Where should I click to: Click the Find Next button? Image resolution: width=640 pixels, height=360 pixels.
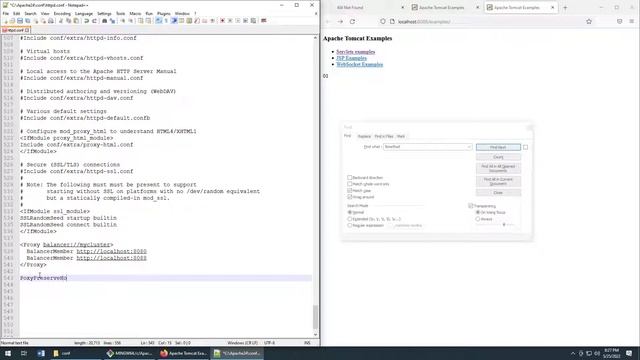498,147
